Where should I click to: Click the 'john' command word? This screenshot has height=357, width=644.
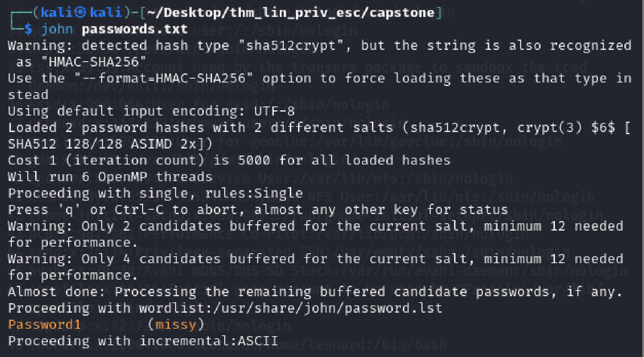pos(57,29)
